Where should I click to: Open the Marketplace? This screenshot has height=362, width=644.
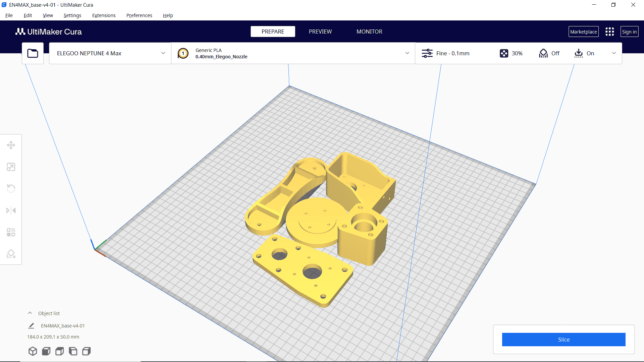[584, 32]
